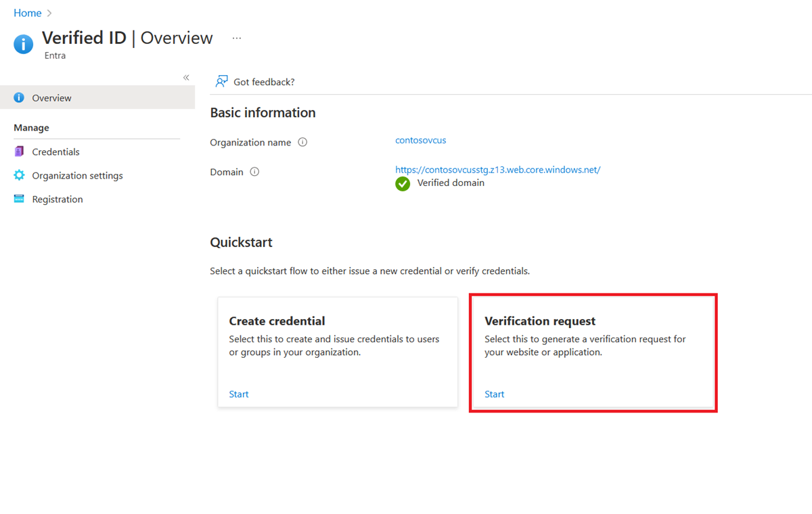Click the Overview info icon in sidebar
812x514 pixels.
pyautogui.click(x=19, y=97)
